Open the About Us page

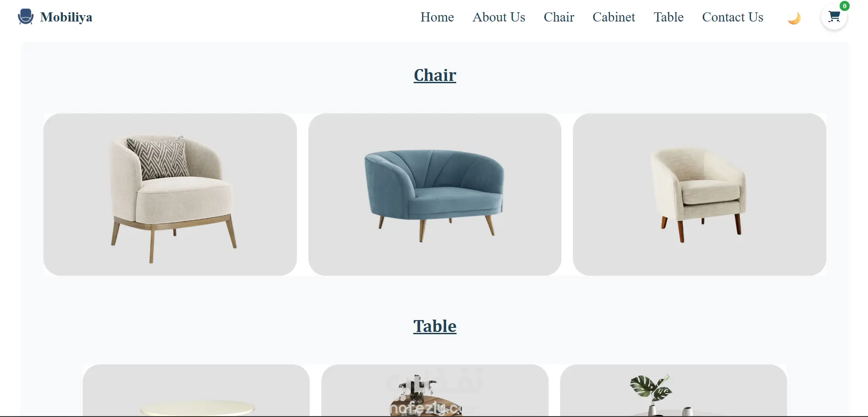[499, 17]
